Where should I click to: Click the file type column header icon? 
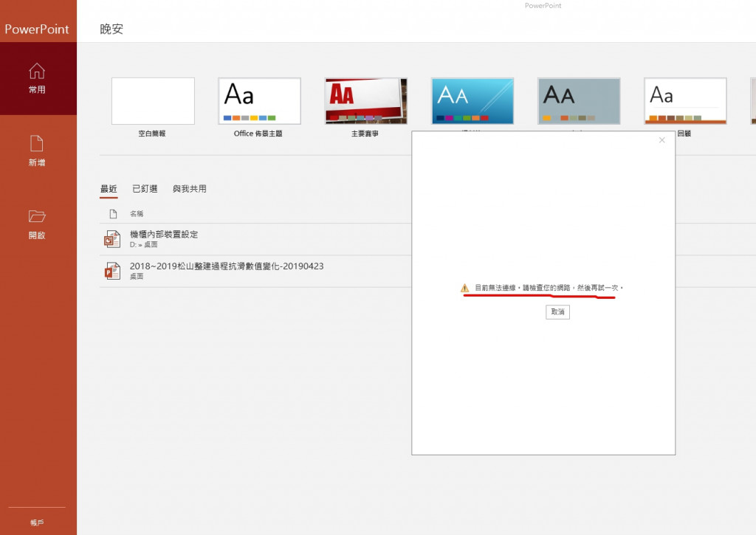click(113, 213)
